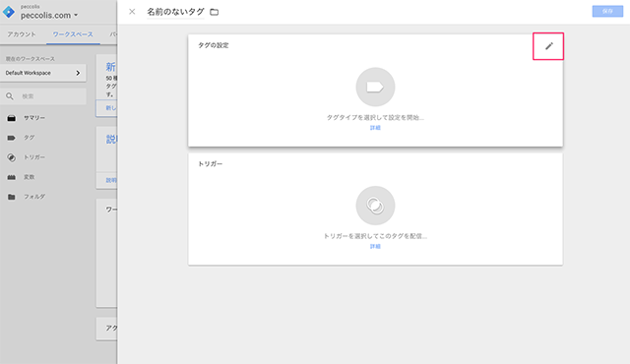630x364 pixels.
Task: Click the folder icon beside the tag name
Action: [x=215, y=12]
